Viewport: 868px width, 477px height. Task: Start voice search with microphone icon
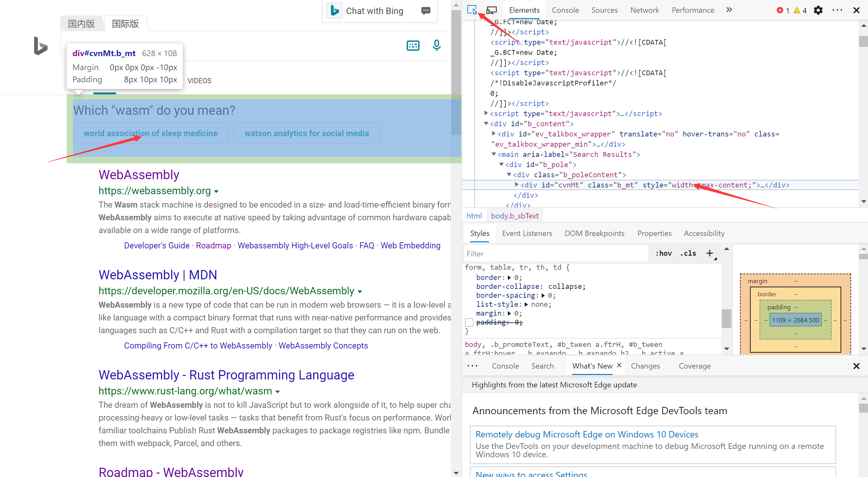436,45
